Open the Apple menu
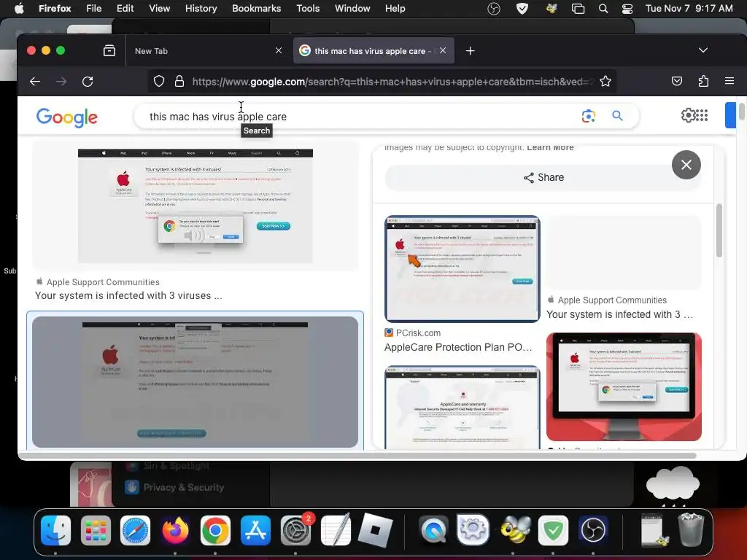Viewport: 747px width, 560px height. pos(19,8)
